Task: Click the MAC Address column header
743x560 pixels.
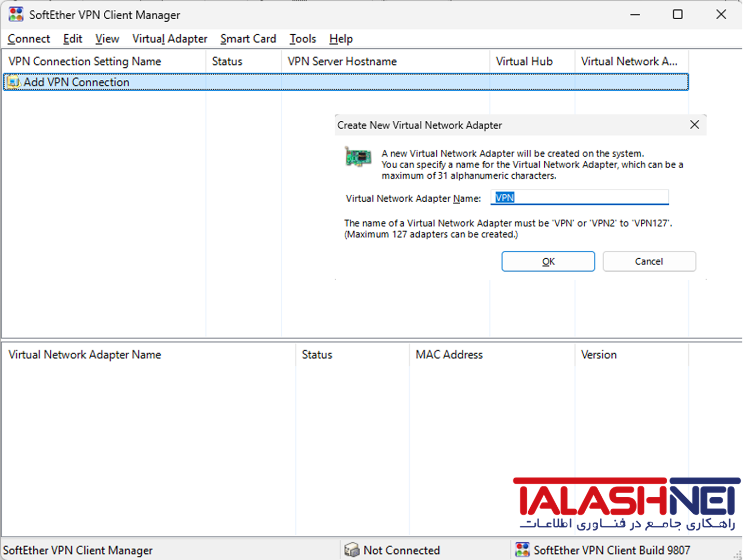Action: [x=492, y=355]
